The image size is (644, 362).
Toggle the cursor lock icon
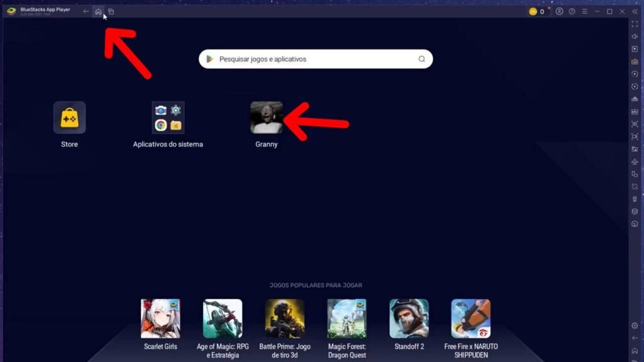point(635,49)
